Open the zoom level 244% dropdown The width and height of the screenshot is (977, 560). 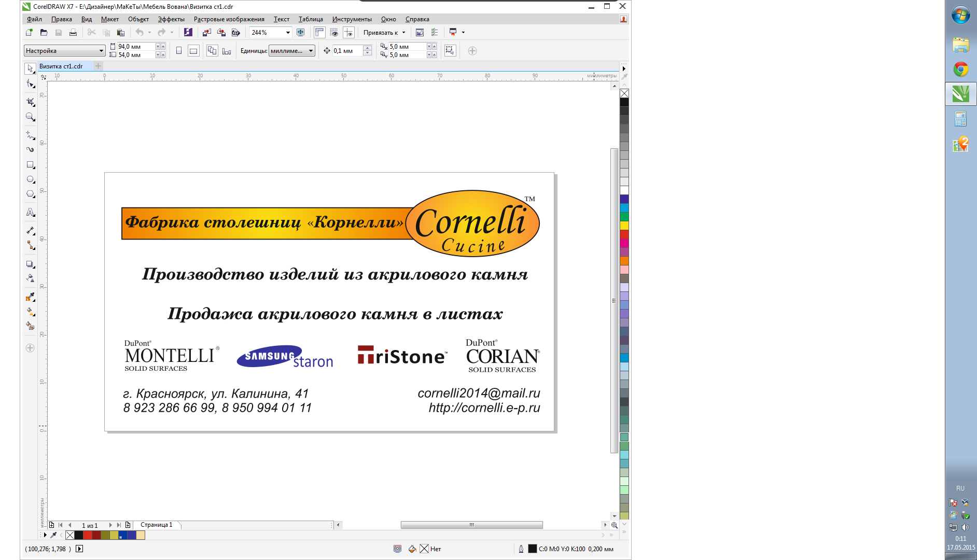pyautogui.click(x=288, y=33)
